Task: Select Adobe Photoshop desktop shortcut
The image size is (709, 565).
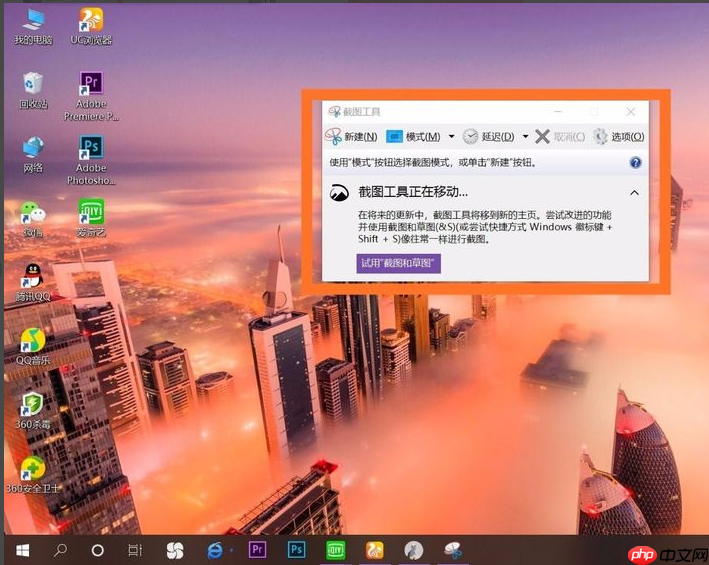Action: tap(91, 160)
